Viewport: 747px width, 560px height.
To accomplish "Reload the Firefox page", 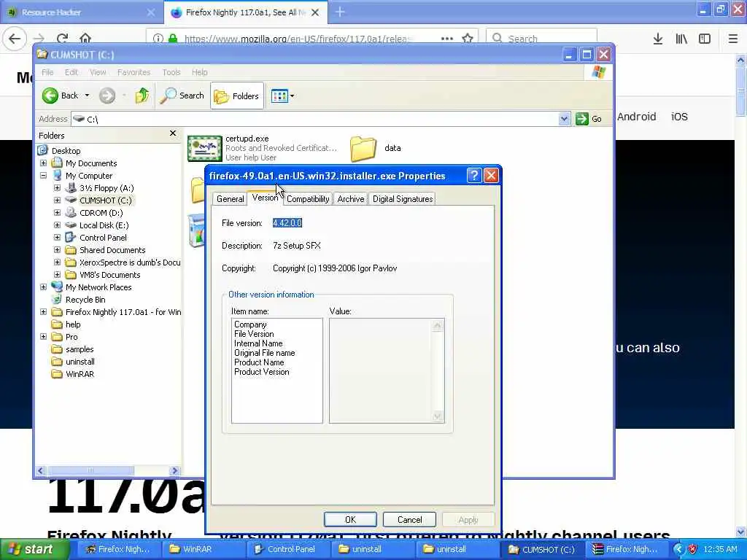I will (x=62, y=38).
